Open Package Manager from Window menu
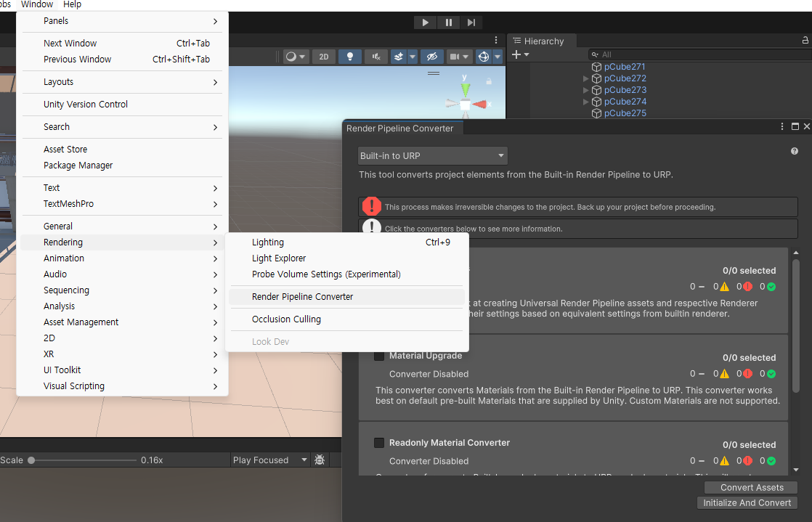This screenshot has width=812, height=522. click(x=122, y=166)
